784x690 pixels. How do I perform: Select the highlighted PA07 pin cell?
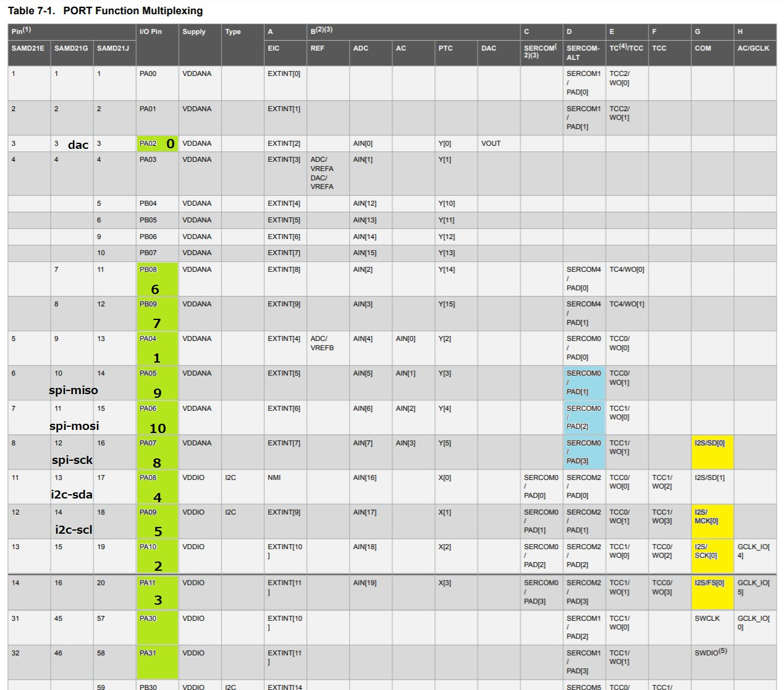click(157, 452)
